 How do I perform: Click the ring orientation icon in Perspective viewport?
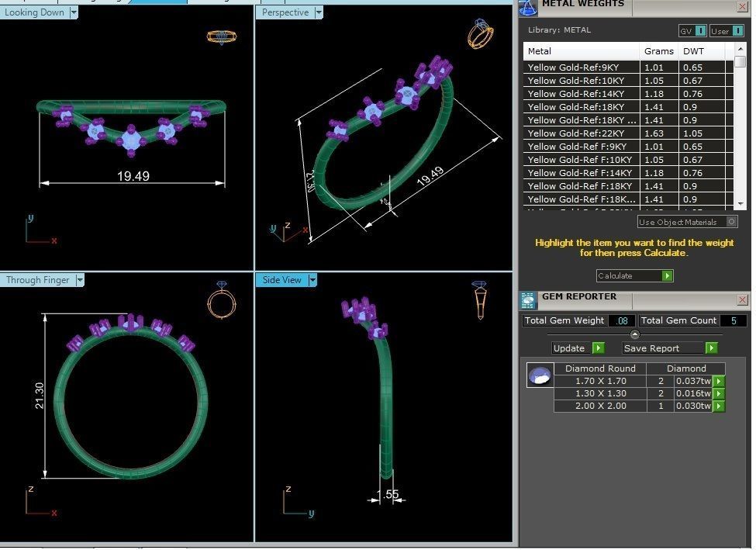coord(480,33)
